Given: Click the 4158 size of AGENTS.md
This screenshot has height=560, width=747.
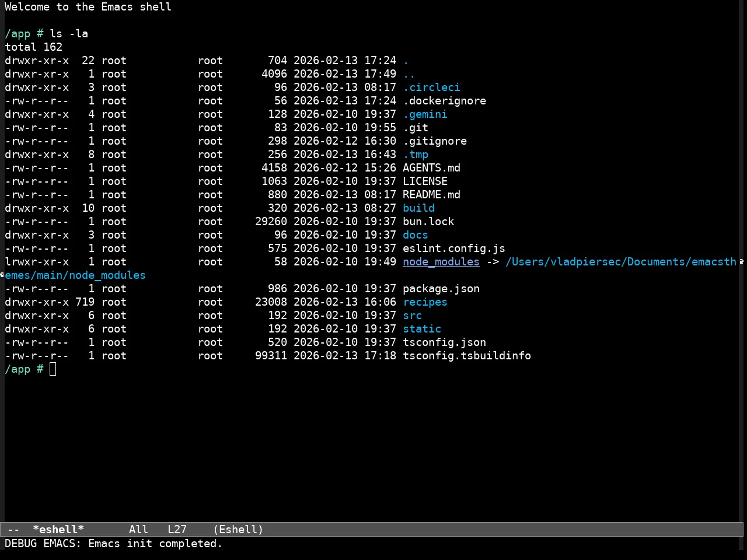Looking at the screenshot, I should click(x=274, y=168).
